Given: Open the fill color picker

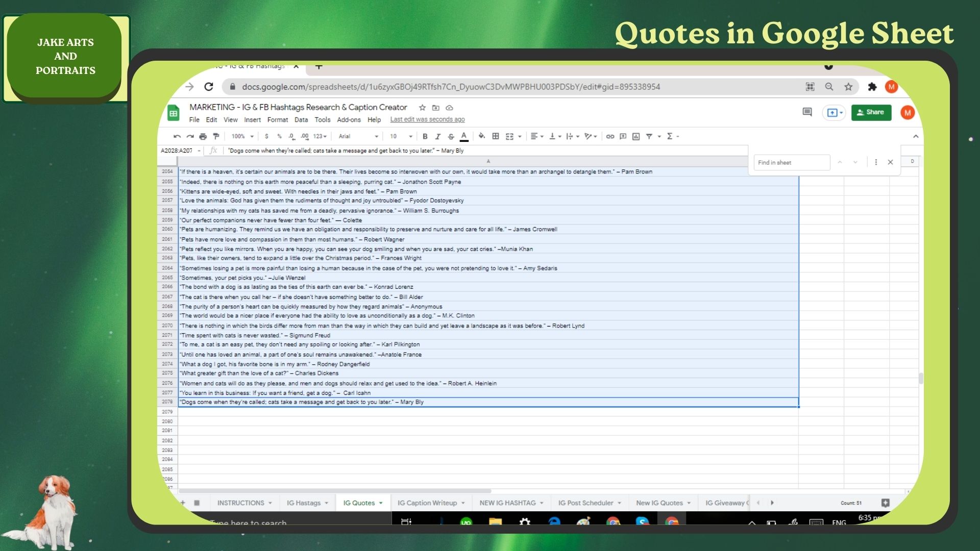Looking at the screenshot, I should [481, 136].
